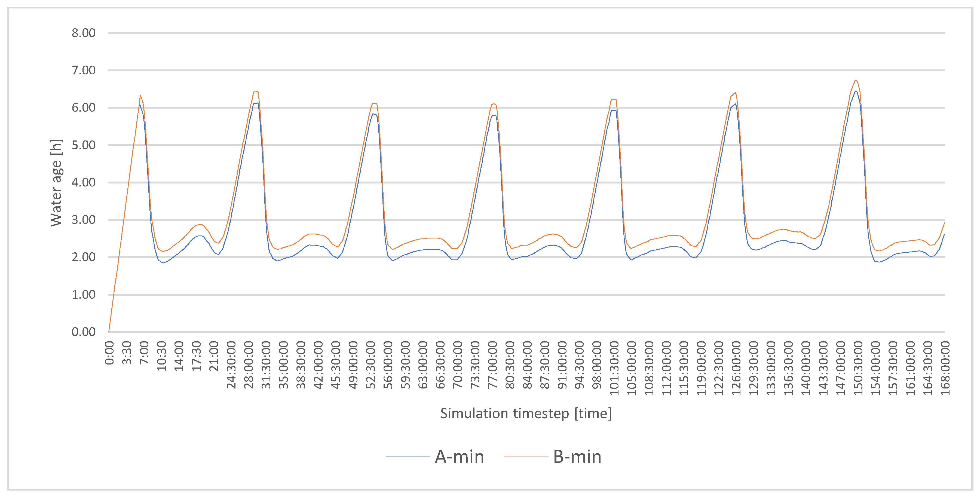Click the 168:00:00 x-axis tick label

(x=945, y=368)
